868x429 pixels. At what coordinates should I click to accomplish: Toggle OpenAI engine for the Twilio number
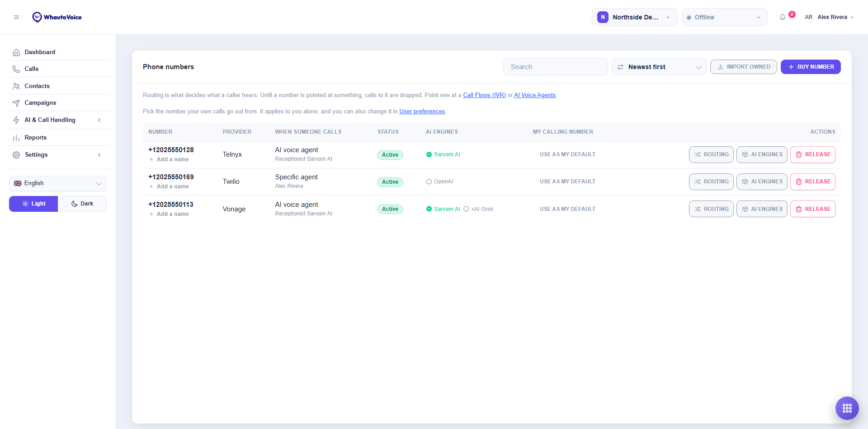click(439, 182)
